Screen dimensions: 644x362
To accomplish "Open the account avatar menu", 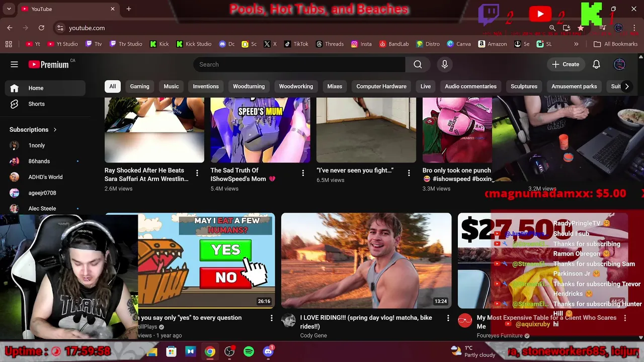I will [619, 64].
